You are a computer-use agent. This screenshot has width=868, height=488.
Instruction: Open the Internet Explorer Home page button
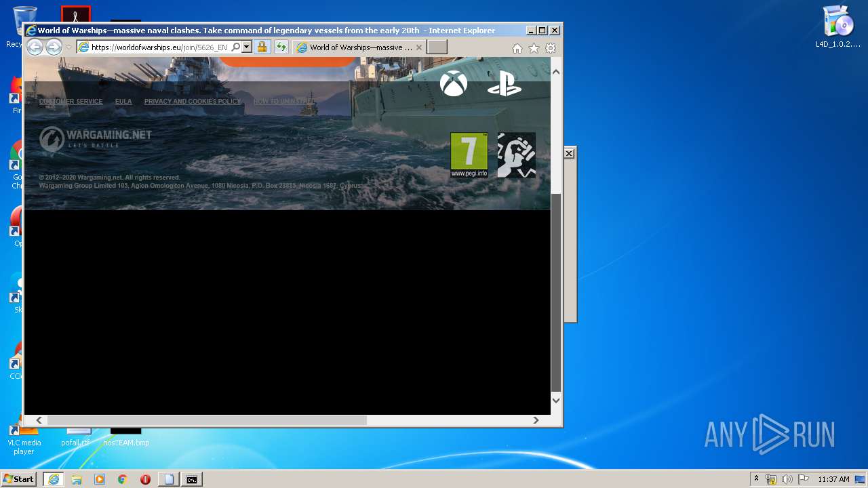(517, 48)
